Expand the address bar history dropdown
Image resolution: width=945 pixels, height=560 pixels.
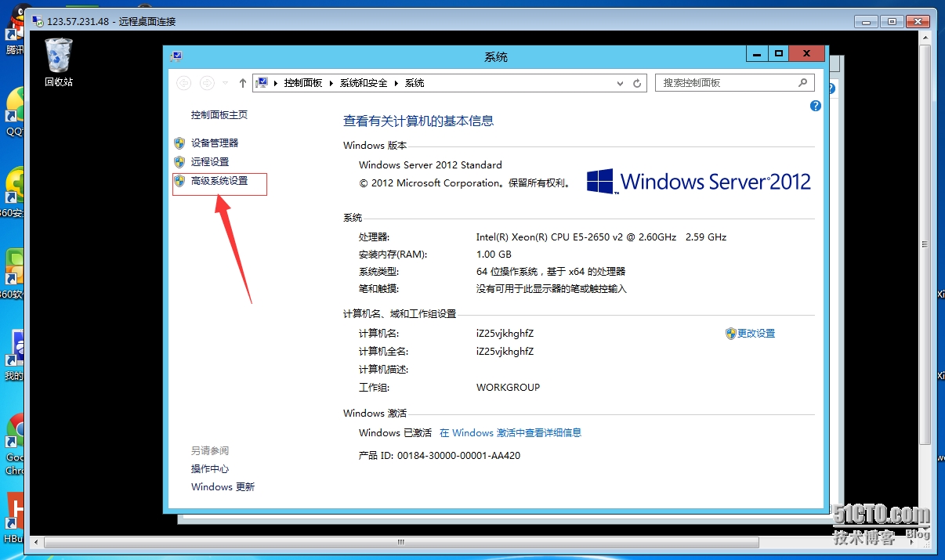point(620,83)
